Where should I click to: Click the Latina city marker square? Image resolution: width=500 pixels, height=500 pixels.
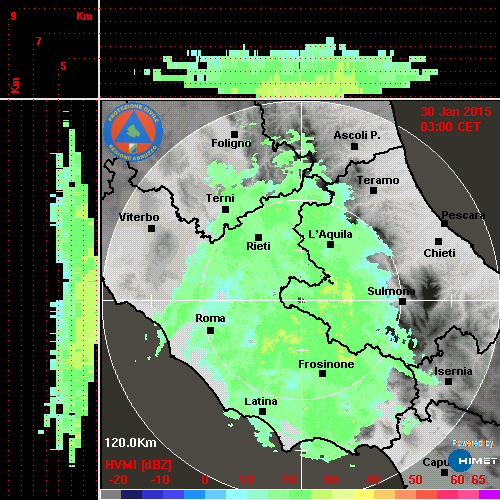pos(262,411)
